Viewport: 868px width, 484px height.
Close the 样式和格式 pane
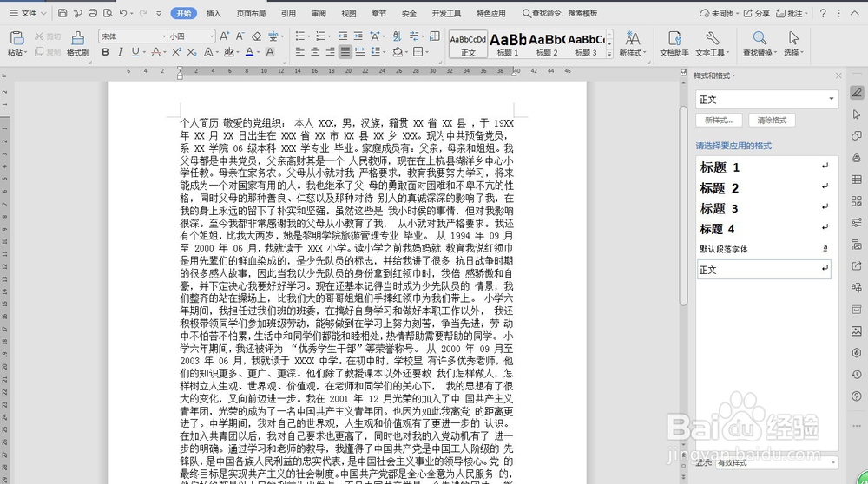tap(838, 75)
